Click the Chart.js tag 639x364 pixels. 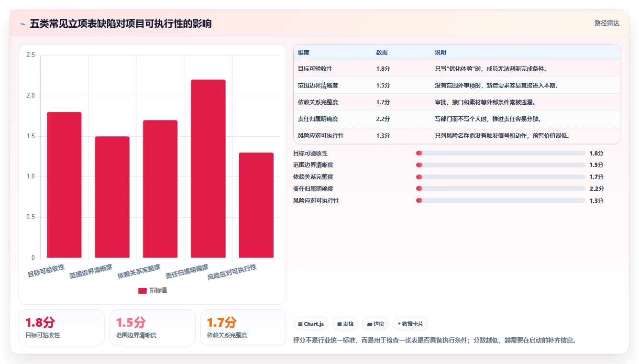point(311,324)
